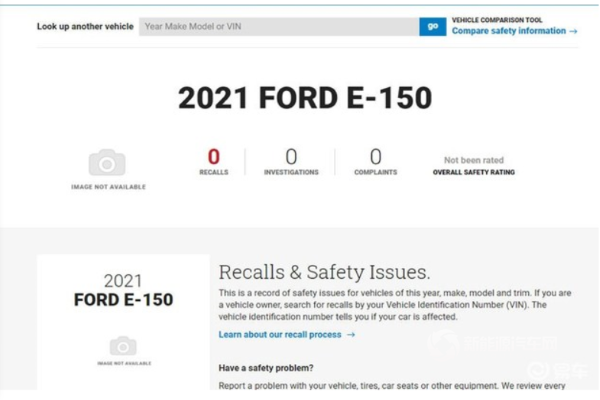Click the Overall Safety Rating label
Viewport: 600px width, 400px height.
pyautogui.click(x=474, y=172)
